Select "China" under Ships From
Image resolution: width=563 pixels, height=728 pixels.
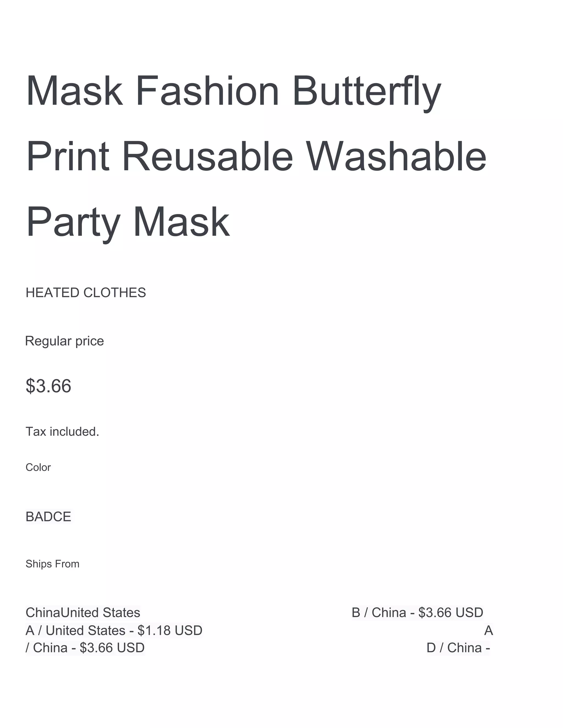(x=43, y=612)
